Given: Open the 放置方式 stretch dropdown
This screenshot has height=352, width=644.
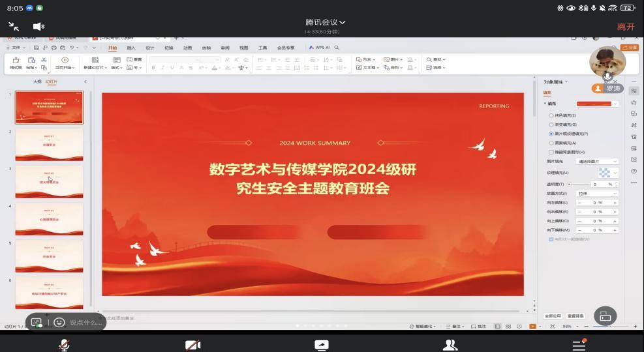Looking at the screenshot, I should 597,194.
